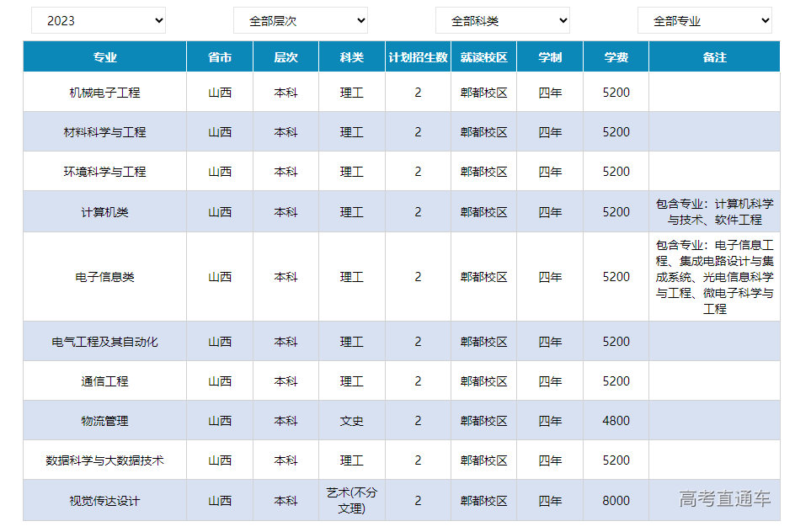The image size is (795, 532).
Task: Click the 计划招生数 column header
Action: click(x=418, y=57)
